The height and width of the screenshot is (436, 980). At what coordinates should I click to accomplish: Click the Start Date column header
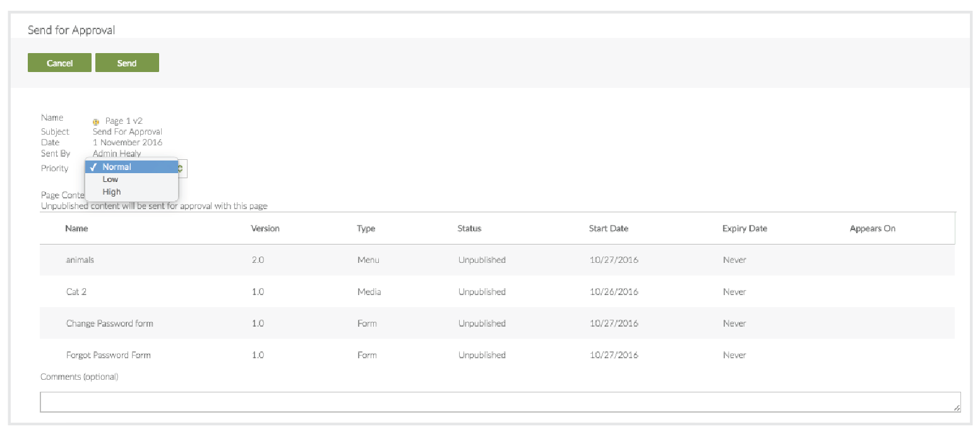pos(608,229)
